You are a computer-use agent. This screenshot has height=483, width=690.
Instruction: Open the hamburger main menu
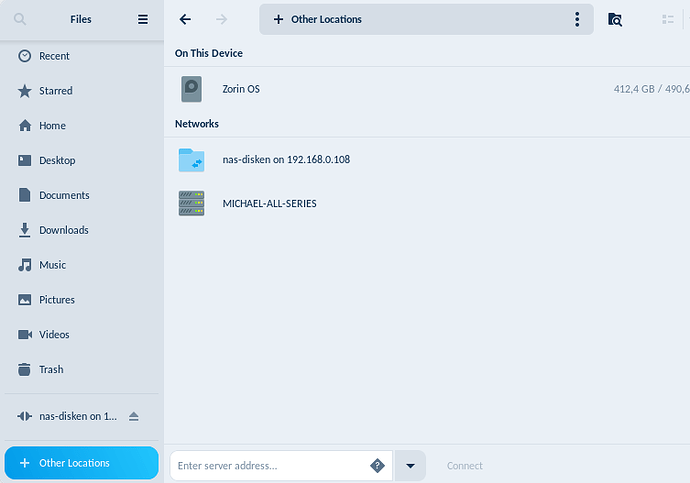[x=143, y=19]
